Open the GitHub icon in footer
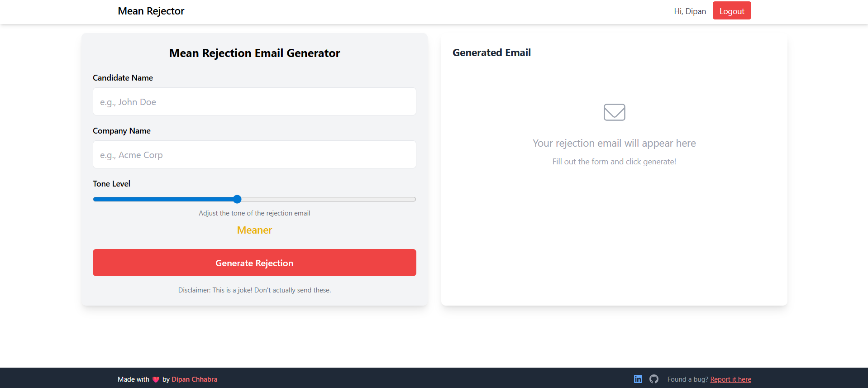This screenshot has height=388, width=868. (654, 379)
